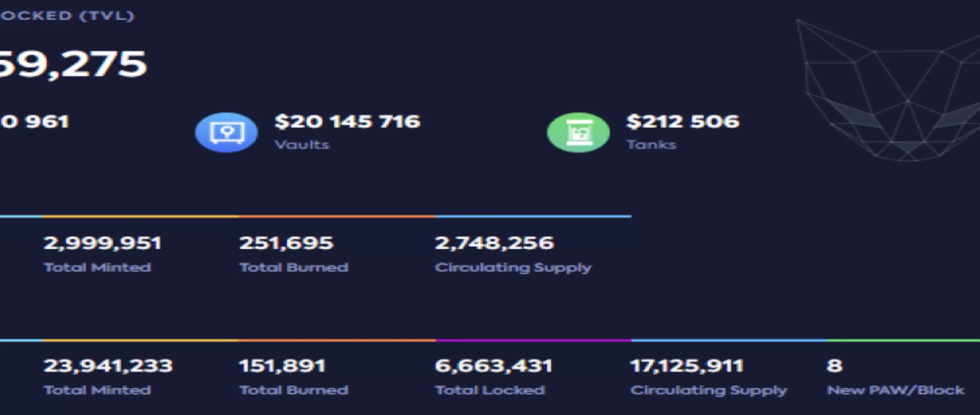
Task: Click the upper-row Circulating Supply label
Action: [513, 268]
